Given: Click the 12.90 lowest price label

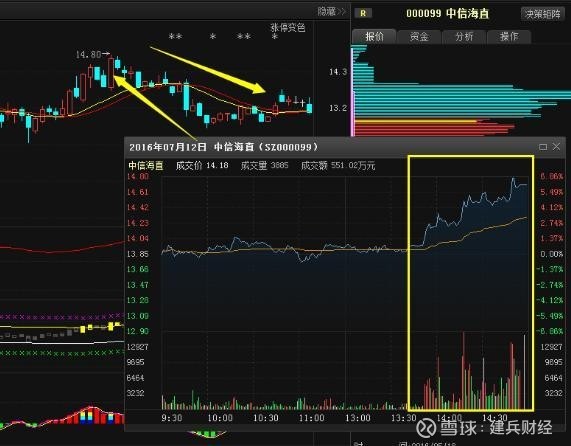Looking at the screenshot, I should [138, 331].
